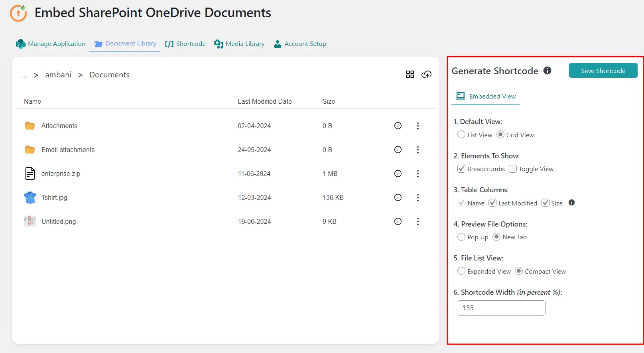Screen dimensions: 644x353
Task: Click ambani breadcrumb link
Action: pyautogui.click(x=58, y=75)
